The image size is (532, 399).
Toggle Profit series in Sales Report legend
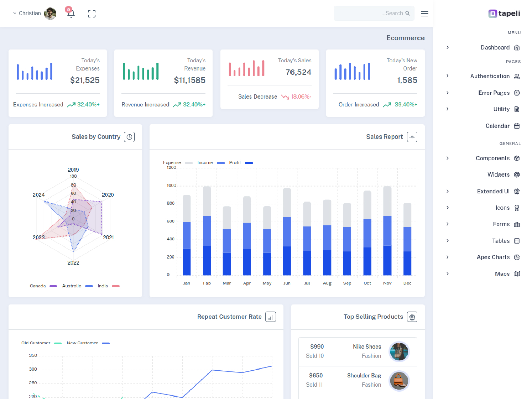pos(241,163)
